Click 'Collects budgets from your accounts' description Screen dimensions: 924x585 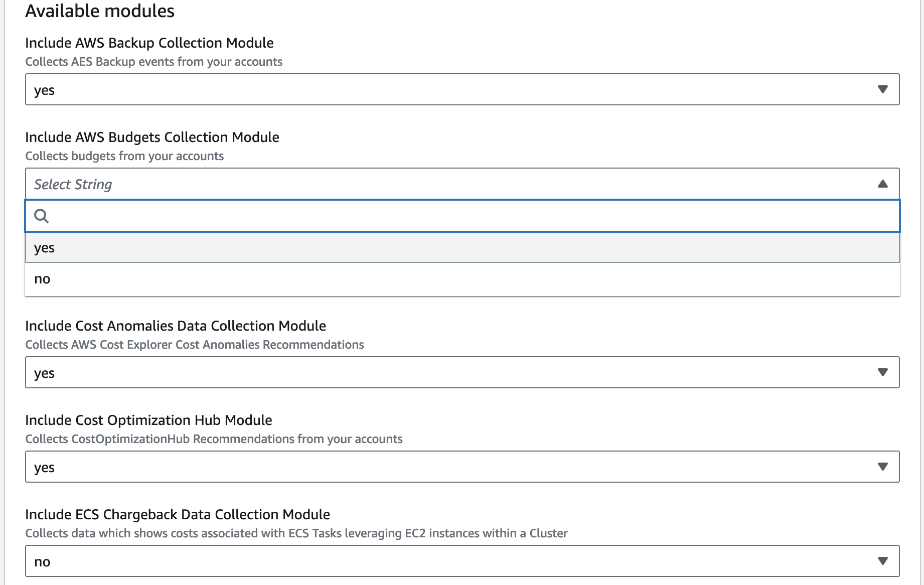coord(124,156)
